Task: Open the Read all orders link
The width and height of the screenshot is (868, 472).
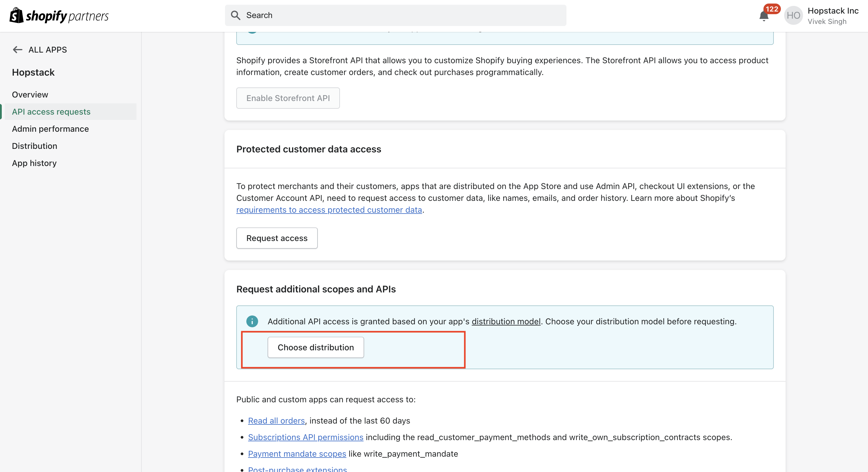Action: (276, 420)
